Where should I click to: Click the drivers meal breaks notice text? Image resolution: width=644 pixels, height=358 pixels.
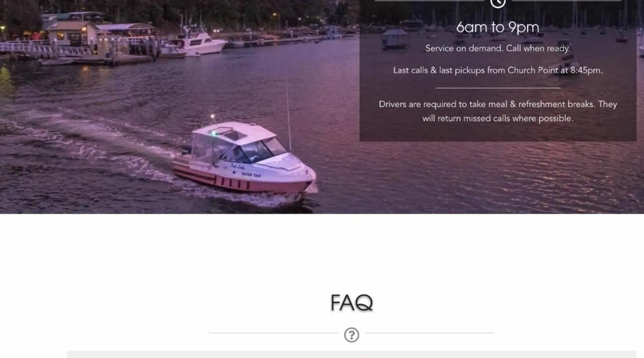[498, 111]
